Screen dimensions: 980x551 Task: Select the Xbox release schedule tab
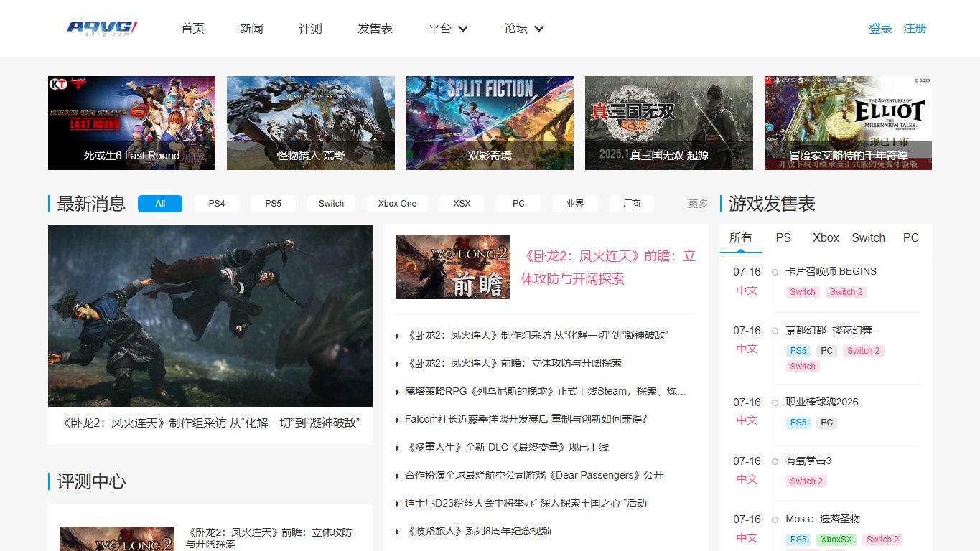pyautogui.click(x=826, y=237)
